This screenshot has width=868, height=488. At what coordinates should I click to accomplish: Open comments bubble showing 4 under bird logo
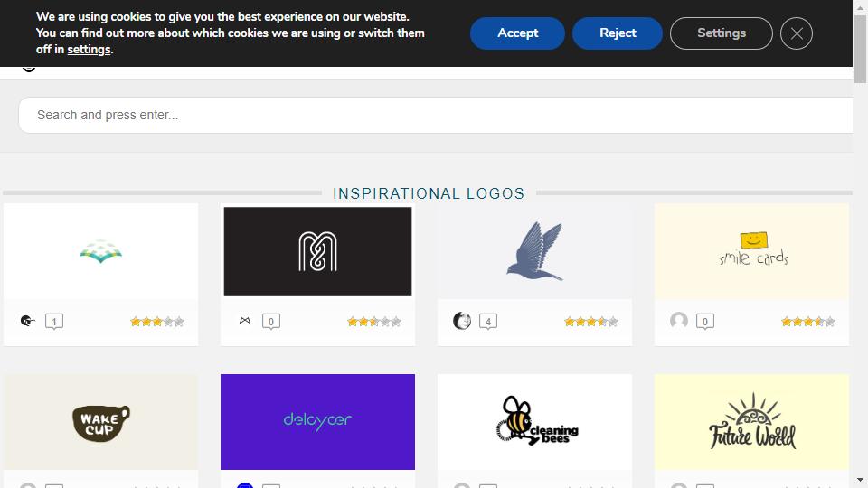(488, 322)
